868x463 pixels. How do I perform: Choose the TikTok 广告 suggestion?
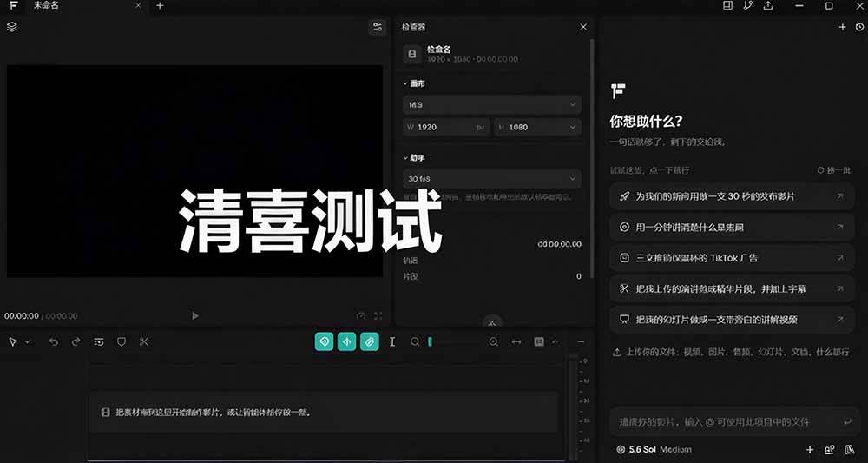[x=732, y=257]
